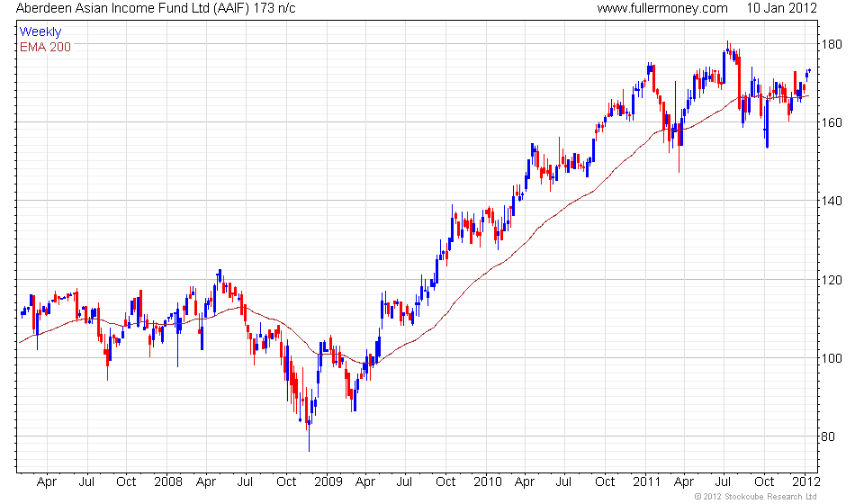Image resolution: width=864 pixels, height=504 pixels.
Task: Click the 140 price axis label
Action: [832, 201]
